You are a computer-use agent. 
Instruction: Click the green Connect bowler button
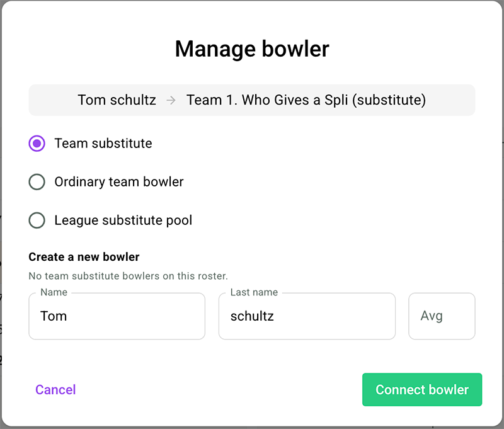click(422, 389)
